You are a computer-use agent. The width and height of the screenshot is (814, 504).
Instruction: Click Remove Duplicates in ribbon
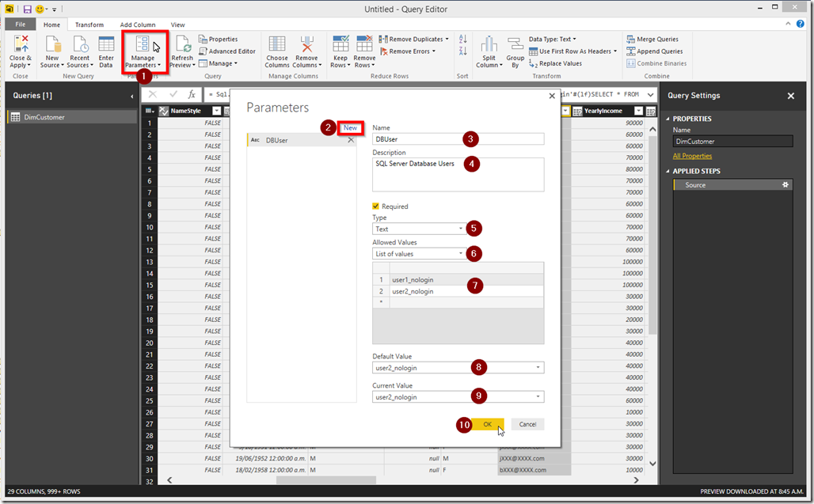(x=413, y=40)
